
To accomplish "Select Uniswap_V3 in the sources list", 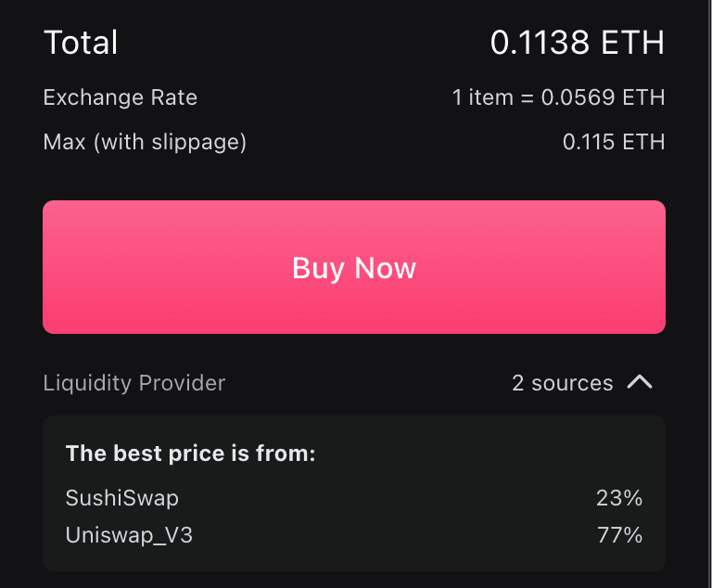I will pos(129,535).
